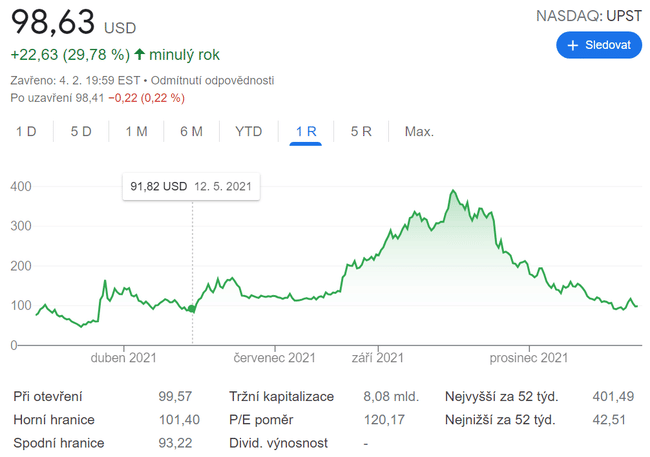Image resolution: width=650 pixels, height=457 pixels.
Task: Click the plus icon in Sledovat button
Action: tap(573, 46)
